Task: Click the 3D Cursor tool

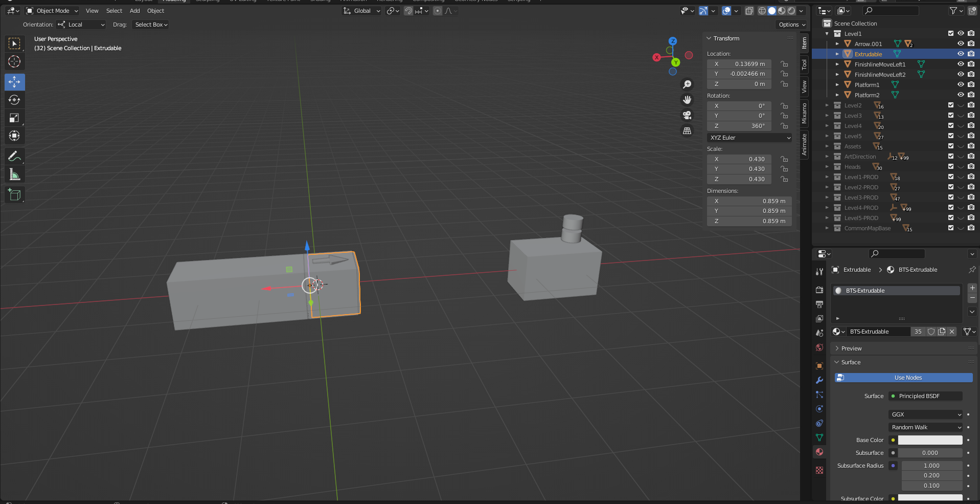Action: tap(14, 62)
